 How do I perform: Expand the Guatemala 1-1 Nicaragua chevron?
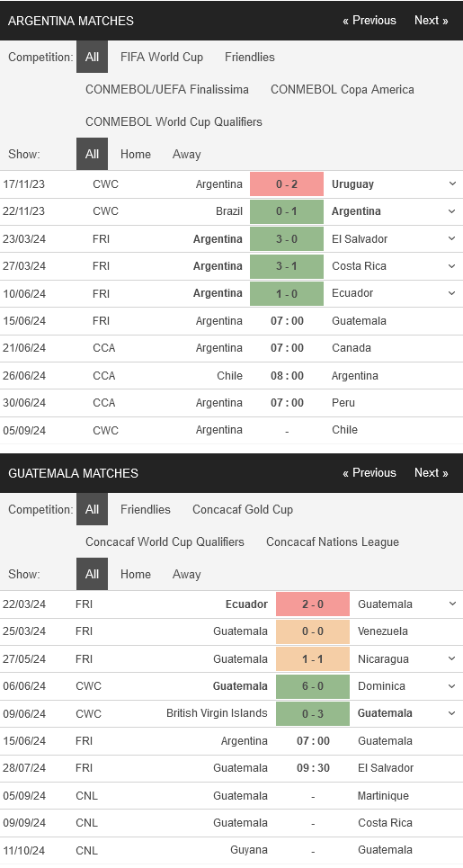(x=452, y=658)
